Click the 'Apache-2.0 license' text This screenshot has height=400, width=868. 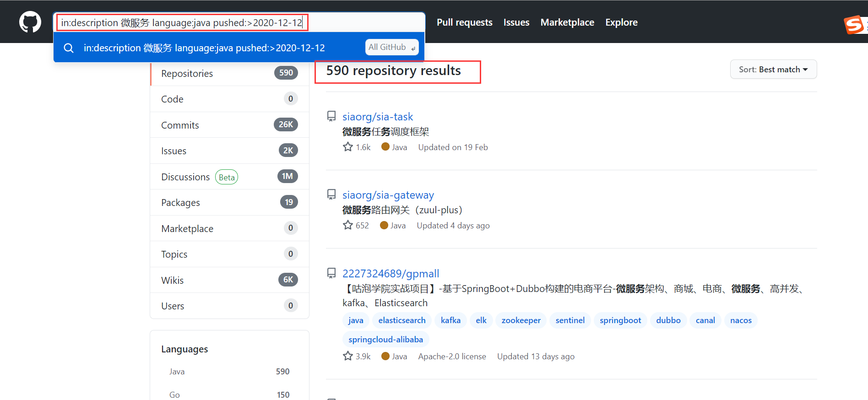pyautogui.click(x=452, y=357)
